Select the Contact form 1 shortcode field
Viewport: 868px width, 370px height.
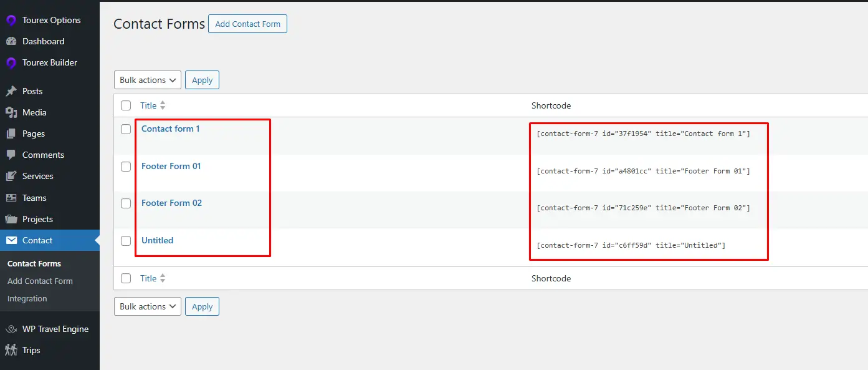[643, 134]
